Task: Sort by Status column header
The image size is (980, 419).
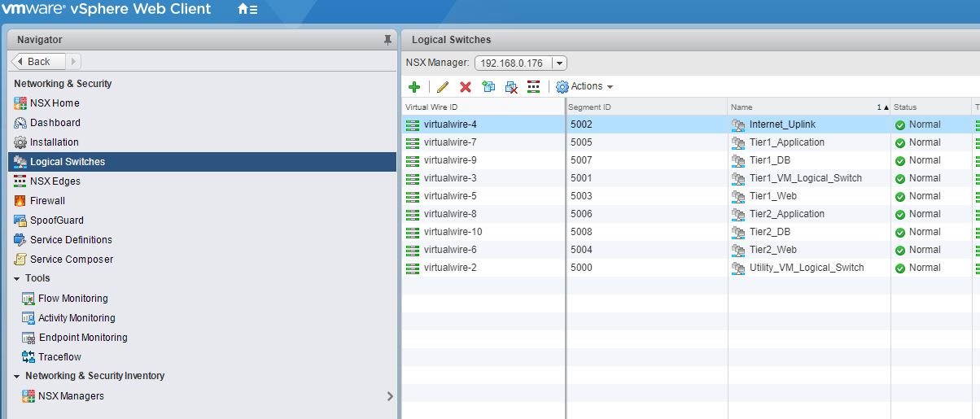Action: (931, 107)
